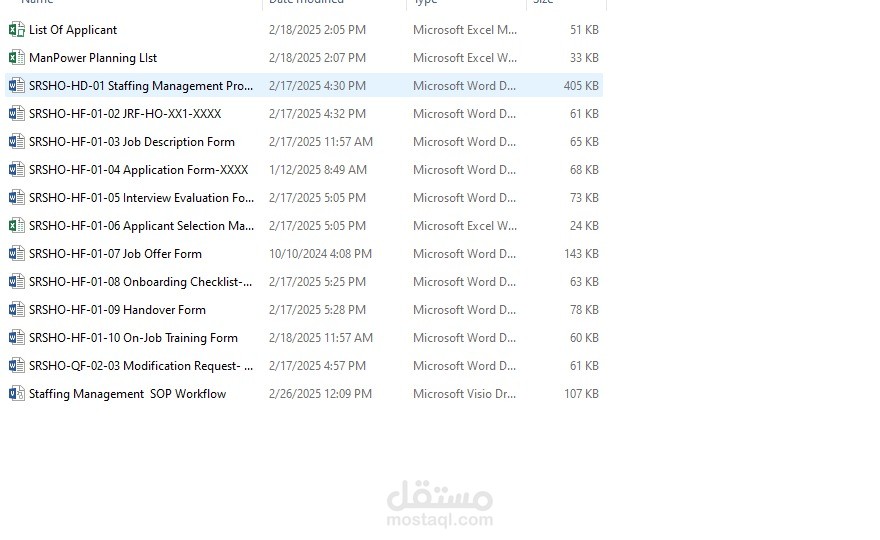Select SRSHO-HF-01-08 Onboarding Checklist name
880x540 pixels.
[141, 282]
